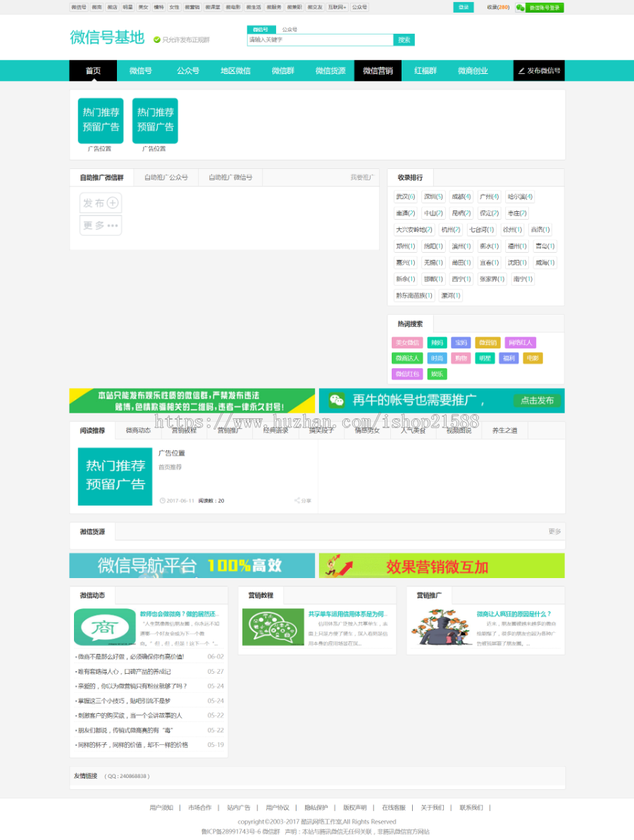Open large 热门推荐 thumbnail in 阅读推荐
634x840 pixels.
coord(116,476)
